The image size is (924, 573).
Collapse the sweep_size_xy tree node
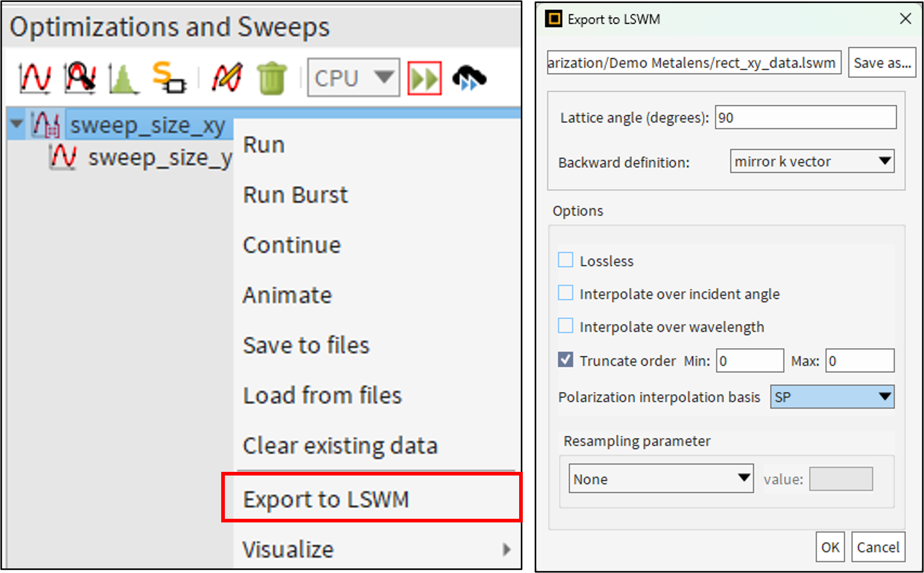pyautogui.click(x=17, y=124)
